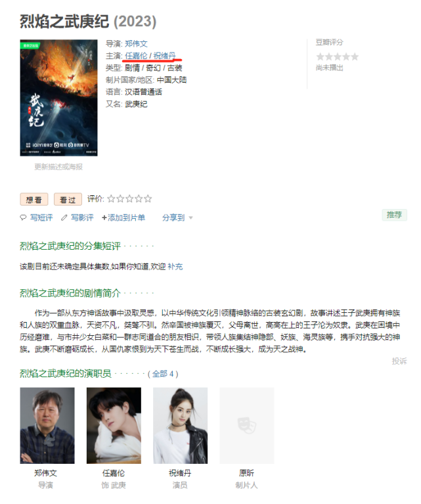Viewport: 421px width, 504px height.
Task: Open 祝绪丹's cast photo
Action: [x=181, y=425]
